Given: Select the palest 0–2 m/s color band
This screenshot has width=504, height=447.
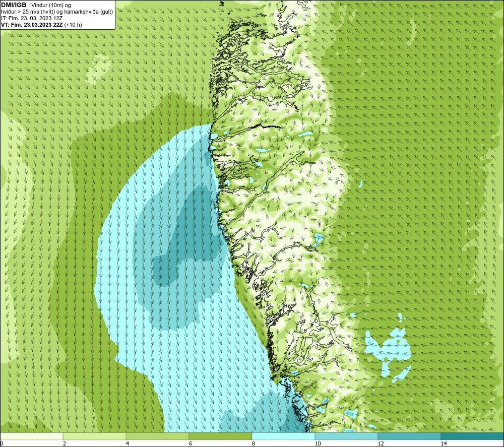Looking at the screenshot, I should tap(31, 436).
